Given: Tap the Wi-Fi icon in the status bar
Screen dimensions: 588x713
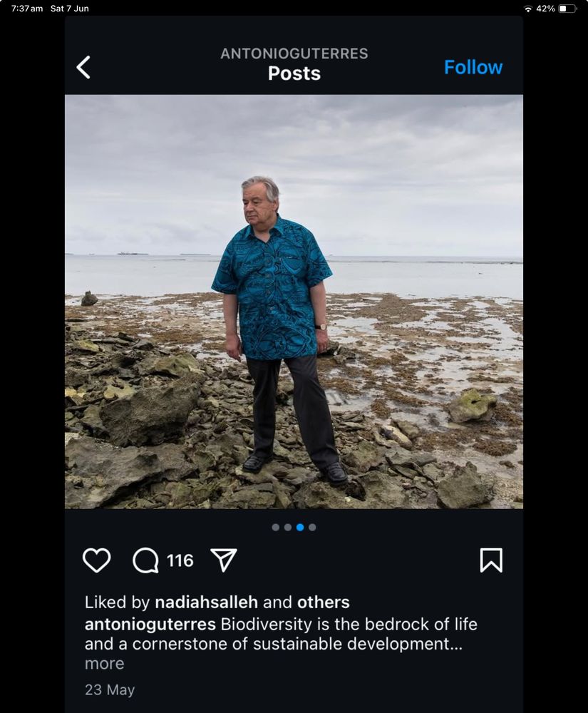Looking at the screenshot, I should [x=528, y=9].
